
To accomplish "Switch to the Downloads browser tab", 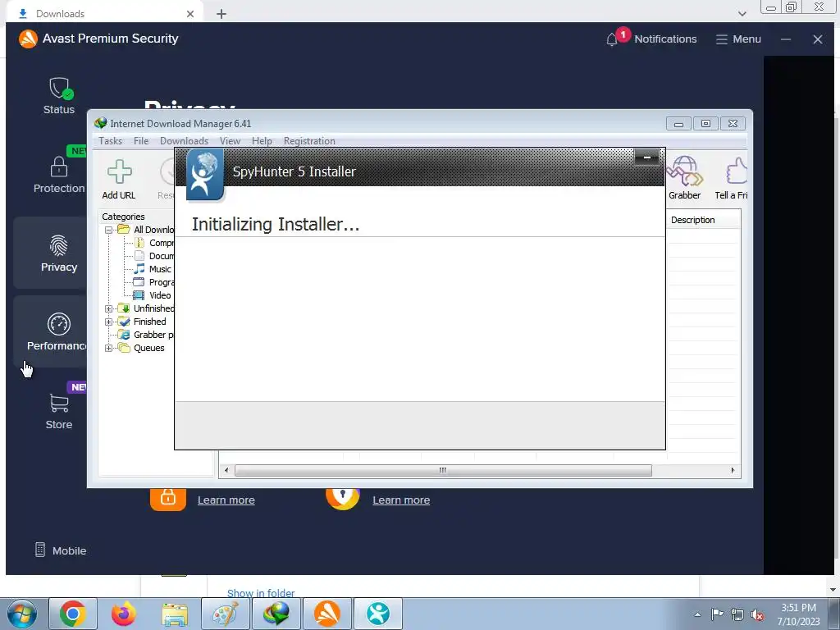I will 105,14.
